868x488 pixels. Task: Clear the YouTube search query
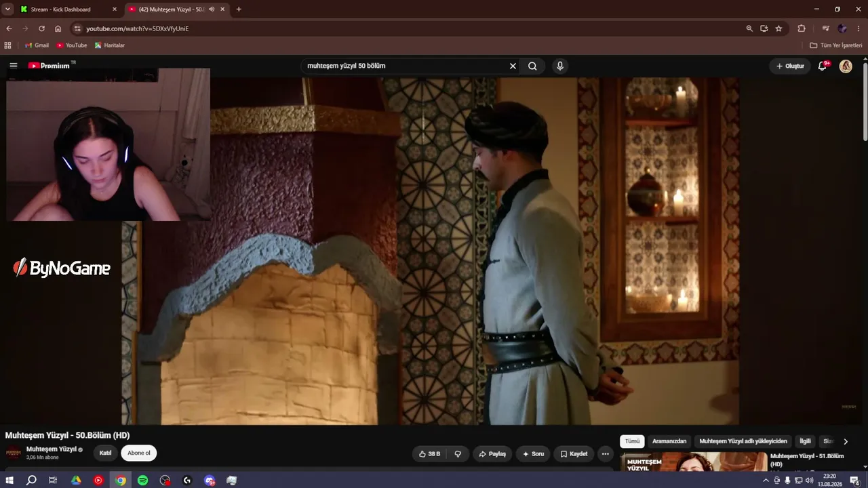click(x=513, y=66)
